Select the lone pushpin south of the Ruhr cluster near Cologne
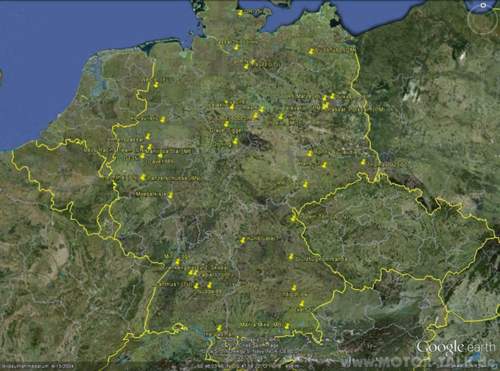 pyautogui.click(x=143, y=177)
